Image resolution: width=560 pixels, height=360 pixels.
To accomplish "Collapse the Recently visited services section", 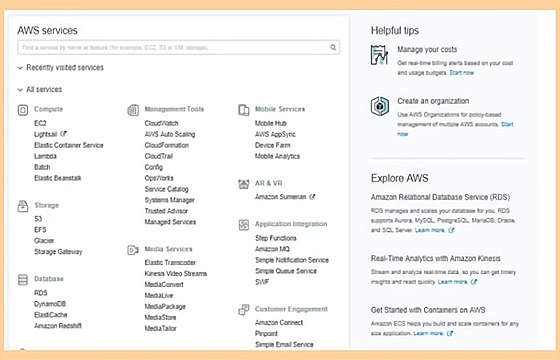I will point(20,68).
